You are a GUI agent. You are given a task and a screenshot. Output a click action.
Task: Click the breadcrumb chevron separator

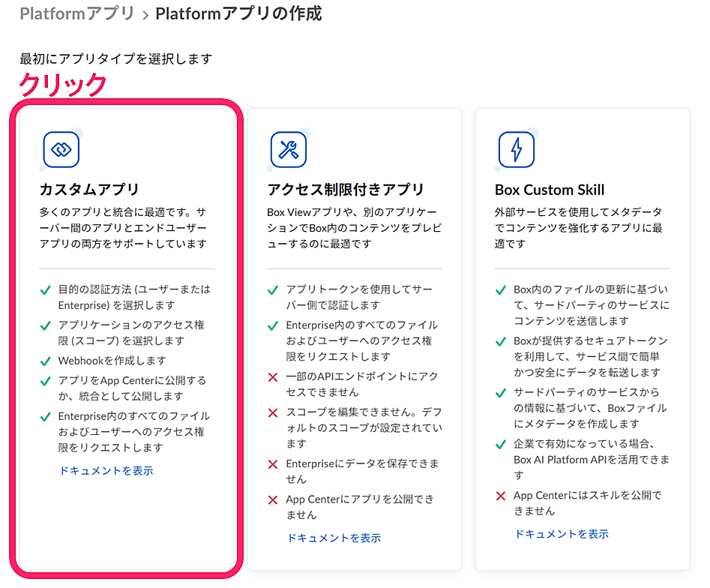pos(145,16)
